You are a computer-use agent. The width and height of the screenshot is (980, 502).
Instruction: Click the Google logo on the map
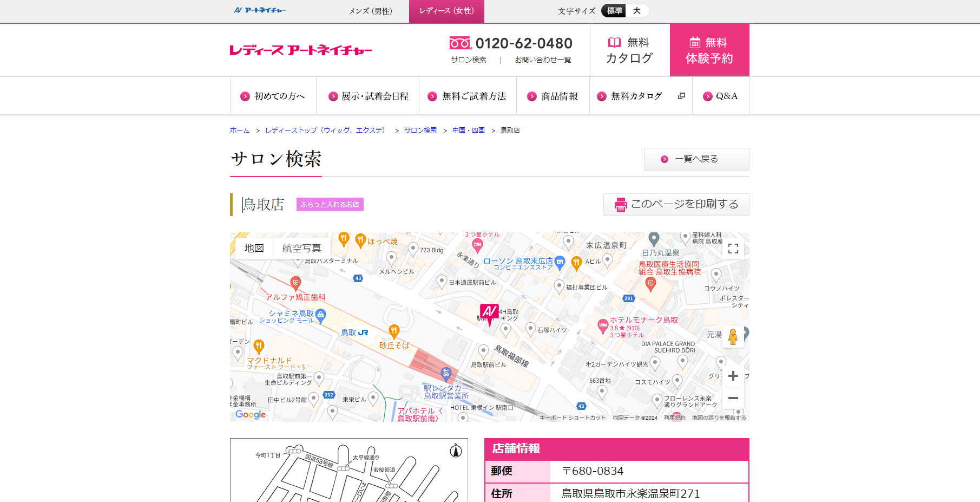point(251,414)
